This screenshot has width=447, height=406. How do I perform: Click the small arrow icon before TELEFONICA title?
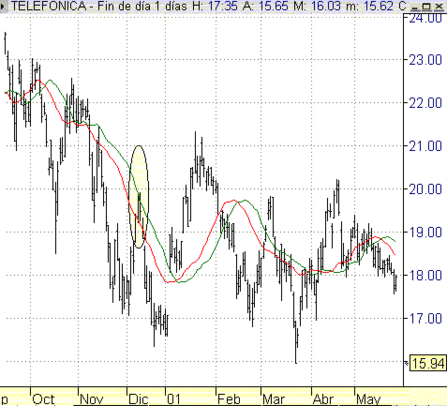point(3,6)
